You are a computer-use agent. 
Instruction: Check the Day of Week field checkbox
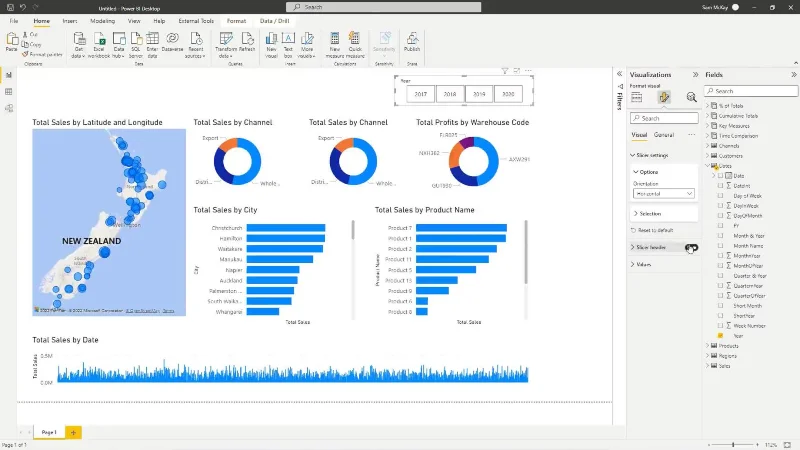(x=720, y=195)
